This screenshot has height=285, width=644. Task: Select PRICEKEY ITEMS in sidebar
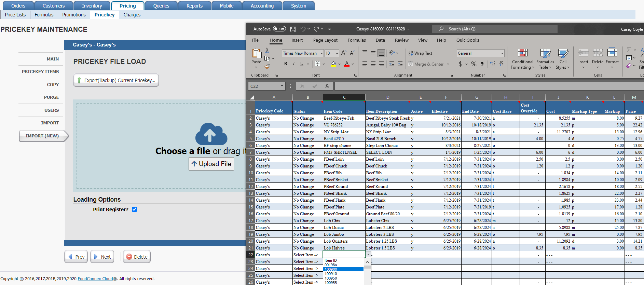point(40,72)
